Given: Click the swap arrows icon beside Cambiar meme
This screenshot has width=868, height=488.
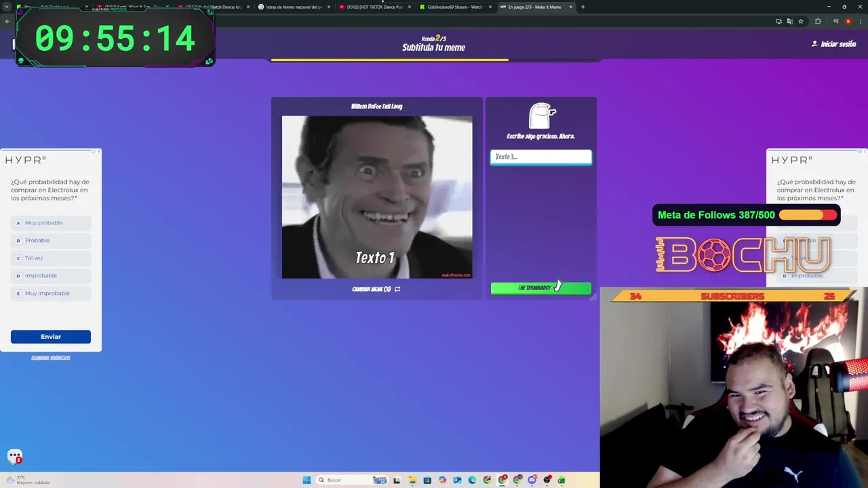Looking at the screenshot, I should 397,289.
